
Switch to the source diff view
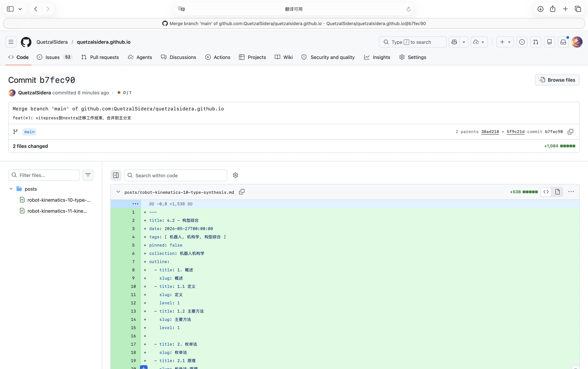[x=546, y=192]
